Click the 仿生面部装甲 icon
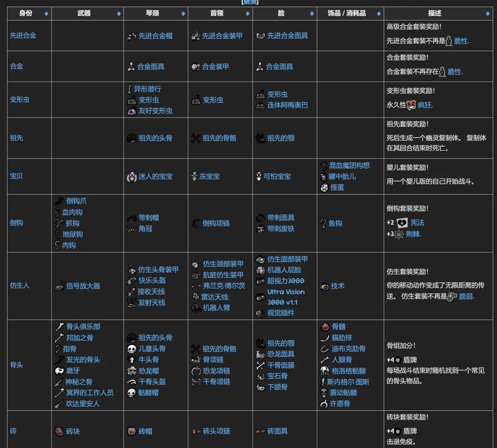497x448 pixels. pyautogui.click(x=260, y=259)
